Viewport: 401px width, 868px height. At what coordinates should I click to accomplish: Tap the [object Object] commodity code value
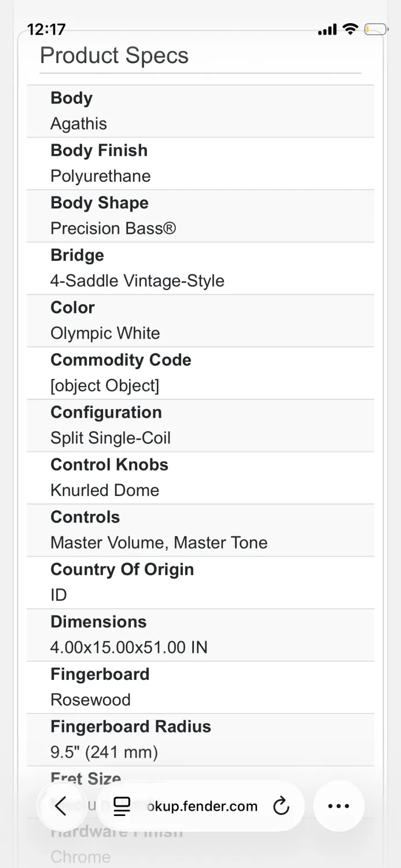coord(105,385)
